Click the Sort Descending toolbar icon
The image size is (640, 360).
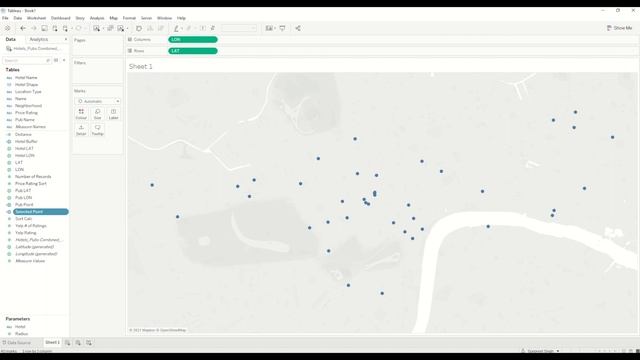coord(161,28)
